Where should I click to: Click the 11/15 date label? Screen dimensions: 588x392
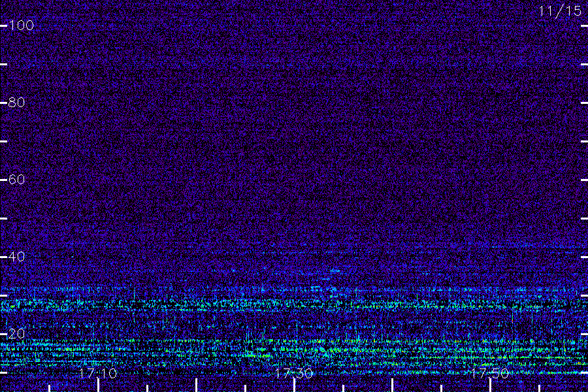point(561,11)
